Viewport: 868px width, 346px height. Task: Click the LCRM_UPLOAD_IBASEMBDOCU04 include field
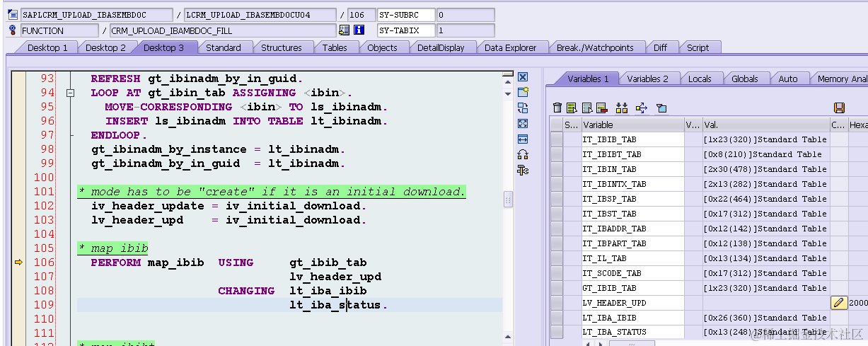coord(260,15)
